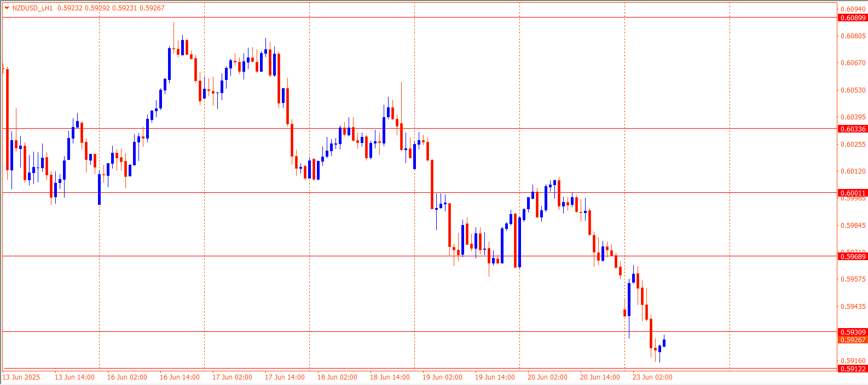
Task: Select the 0.59689 horizontal line price label
Action: click(x=853, y=256)
